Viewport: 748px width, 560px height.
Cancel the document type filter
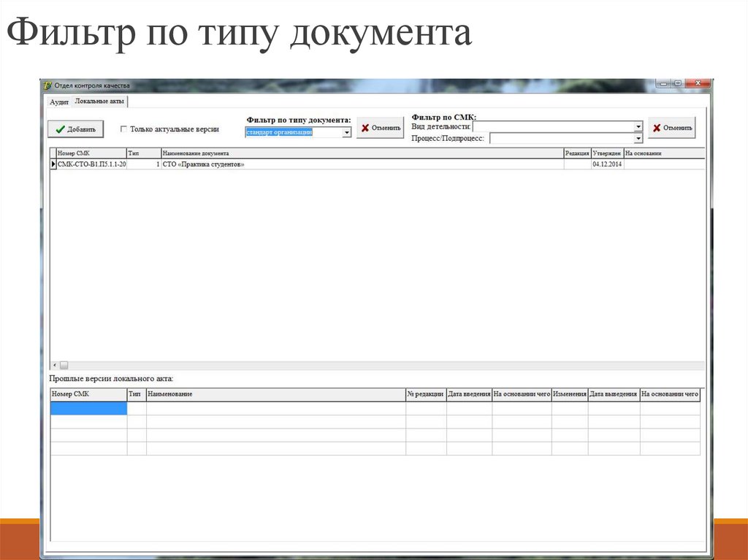(x=380, y=128)
